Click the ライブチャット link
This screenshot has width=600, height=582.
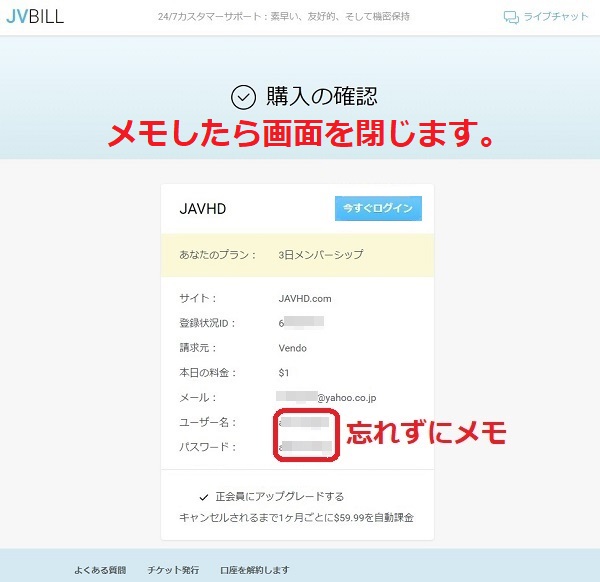click(x=555, y=16)
